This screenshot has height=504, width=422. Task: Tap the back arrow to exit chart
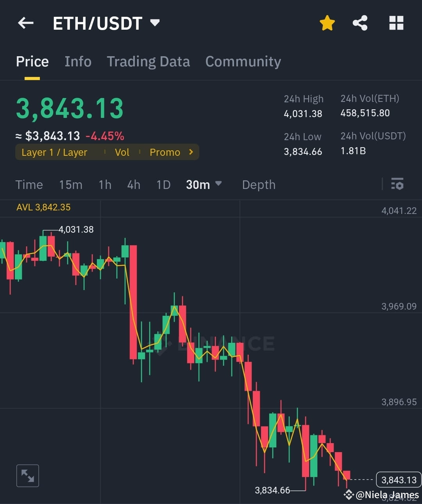pos(25,23)
